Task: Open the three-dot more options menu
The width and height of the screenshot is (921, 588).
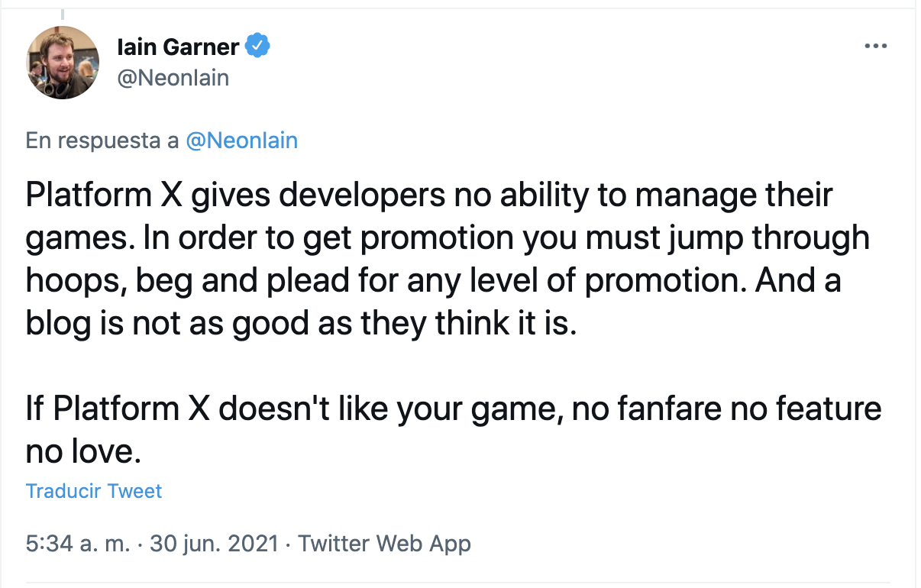Action: tap(875, 47)
